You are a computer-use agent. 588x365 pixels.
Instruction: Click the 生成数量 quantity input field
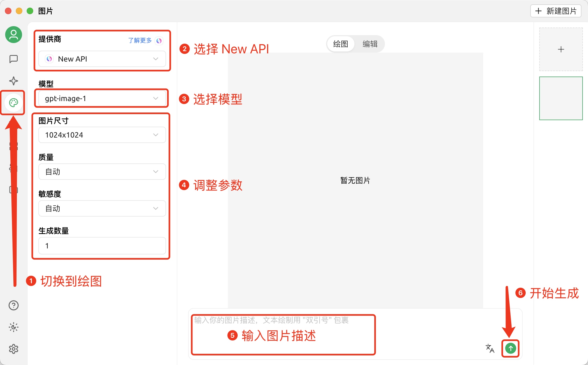[102, 246]
